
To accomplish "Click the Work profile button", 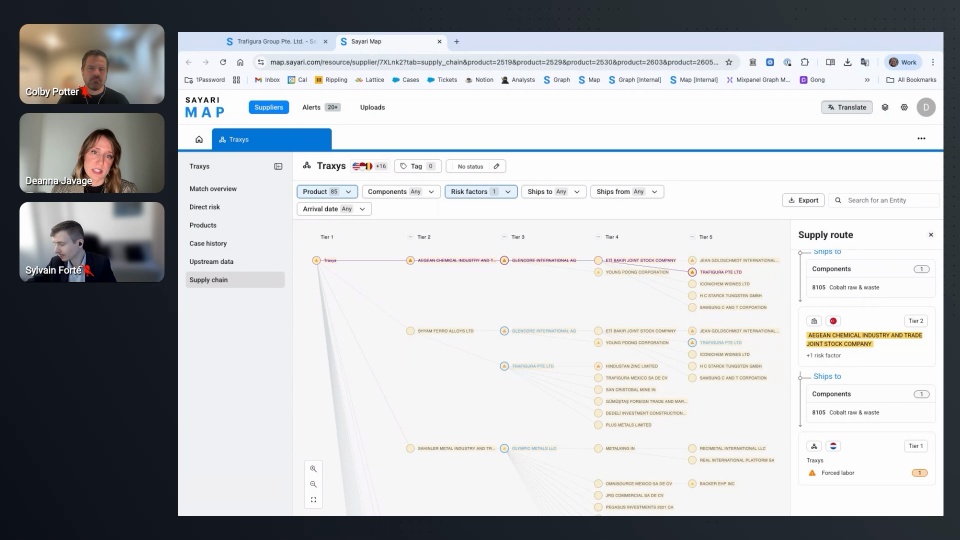I will 902,62.
